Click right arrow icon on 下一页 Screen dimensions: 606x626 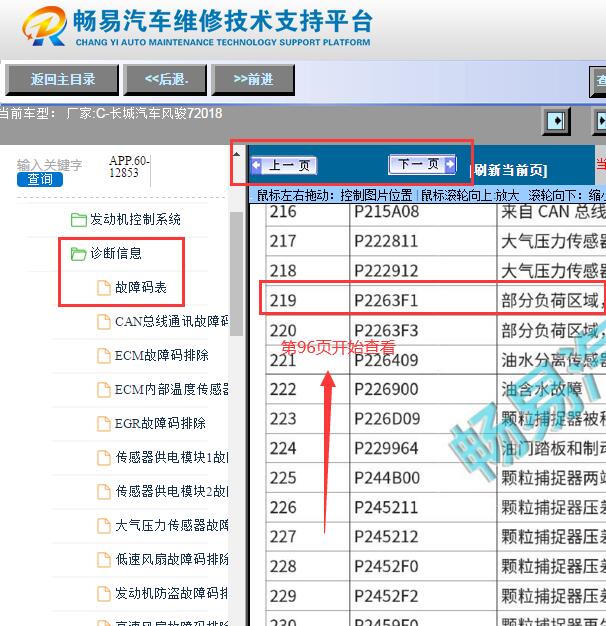click(450, 164)
